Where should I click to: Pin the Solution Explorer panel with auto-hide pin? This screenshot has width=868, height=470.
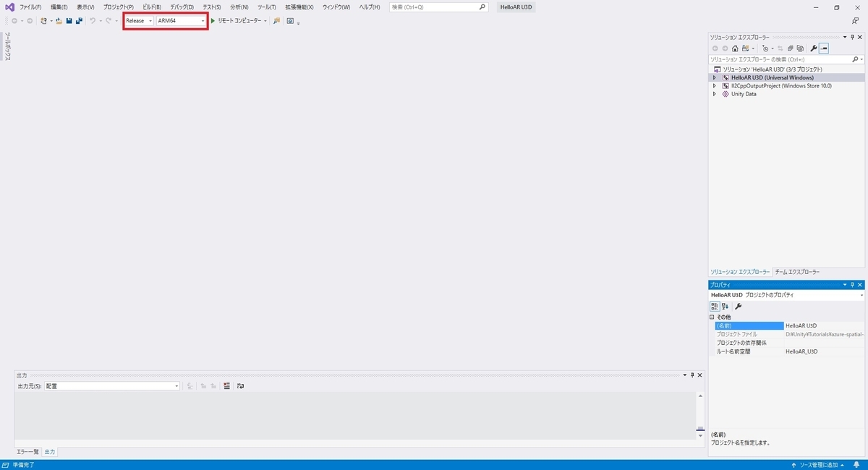tap(852, 37)
